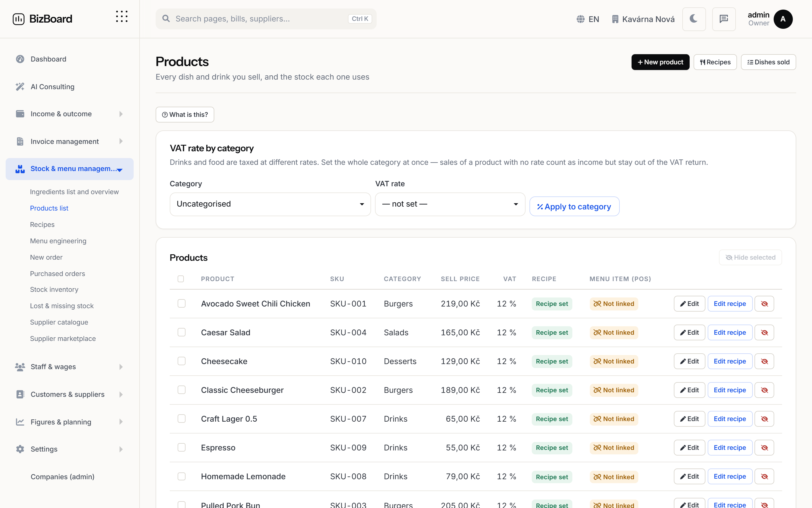812x508 pixels.
Task: Click the What is this? help button
Action: coord(185,115)
